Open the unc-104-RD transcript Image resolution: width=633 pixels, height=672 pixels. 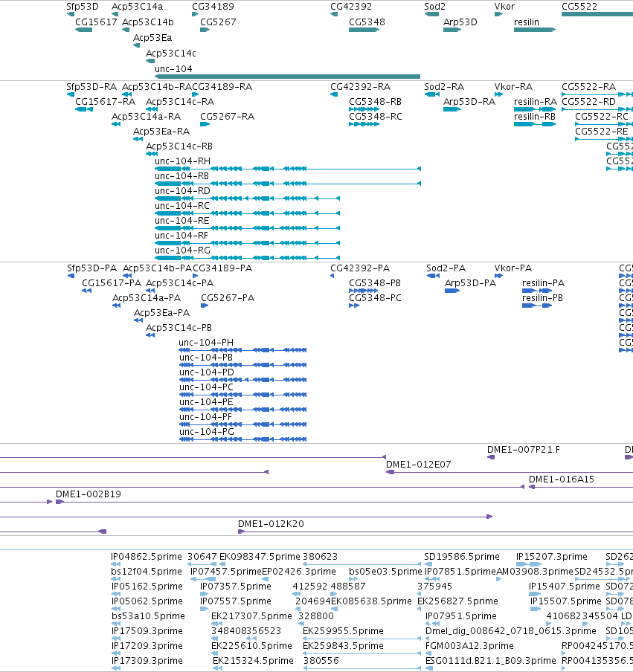click(248, 198)
